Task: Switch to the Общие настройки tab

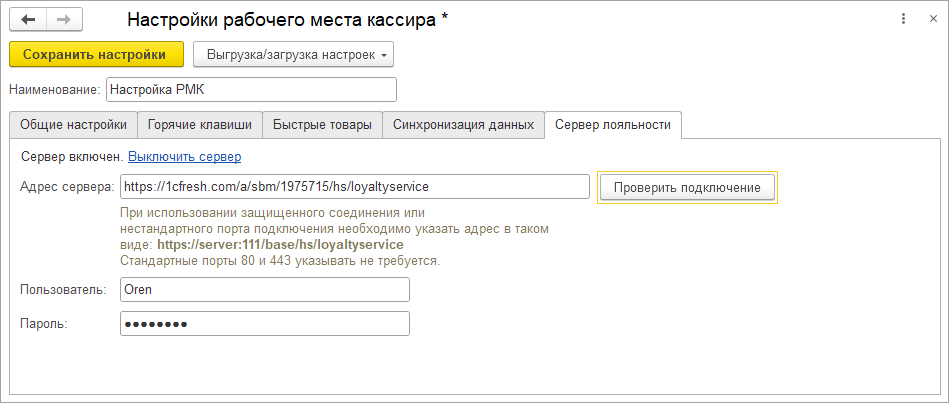Action: click(x=73, y=125)
